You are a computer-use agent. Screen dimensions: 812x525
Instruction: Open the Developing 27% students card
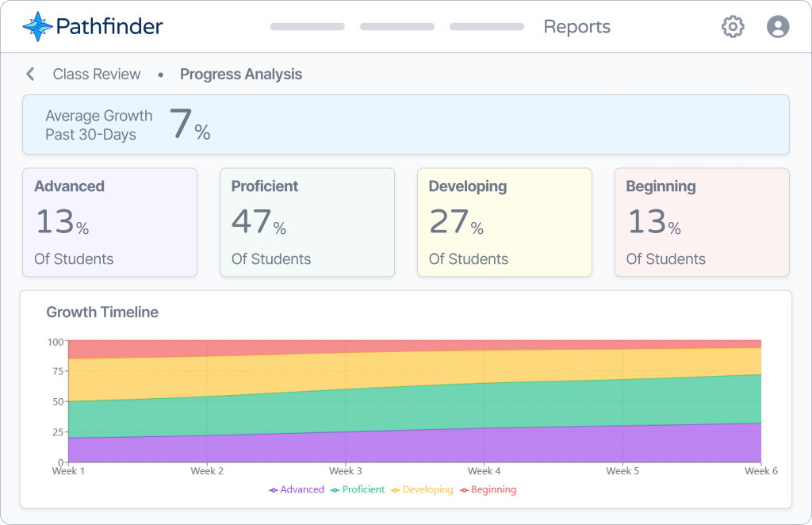[x=504, y=222]
